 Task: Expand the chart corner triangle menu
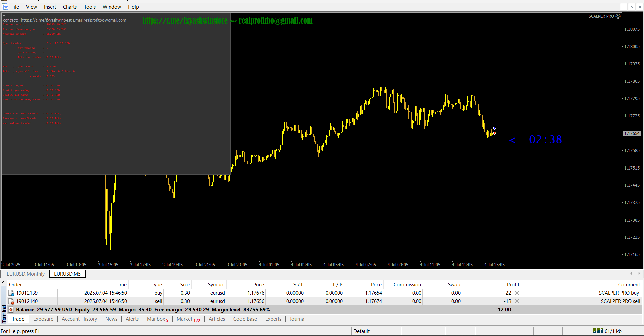[x=4, y=16]
